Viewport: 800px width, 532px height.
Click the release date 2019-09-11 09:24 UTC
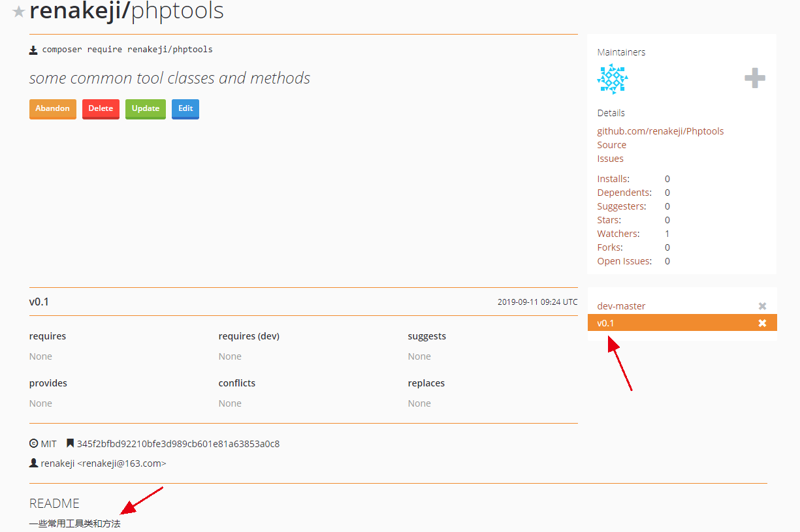pos(537,302)
